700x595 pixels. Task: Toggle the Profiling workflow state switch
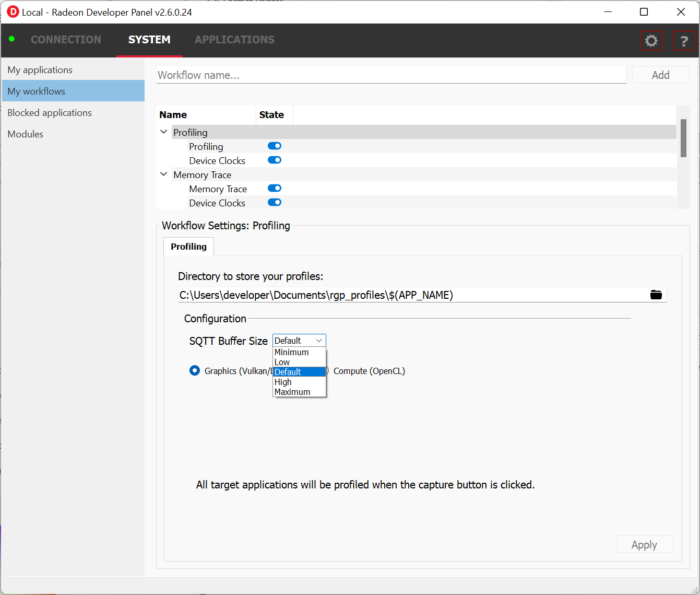[x=275, y=146]
